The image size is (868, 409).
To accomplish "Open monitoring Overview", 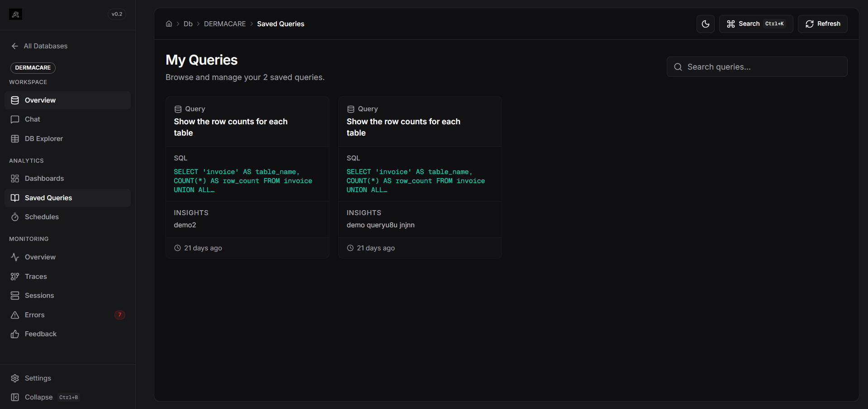I will (68, 257).
